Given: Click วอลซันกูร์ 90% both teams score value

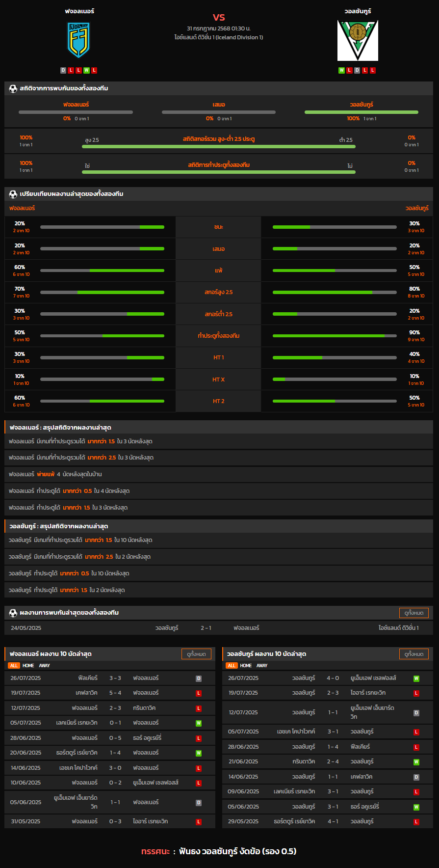Looking at the screenshot, I should click(x=414, y=332).
